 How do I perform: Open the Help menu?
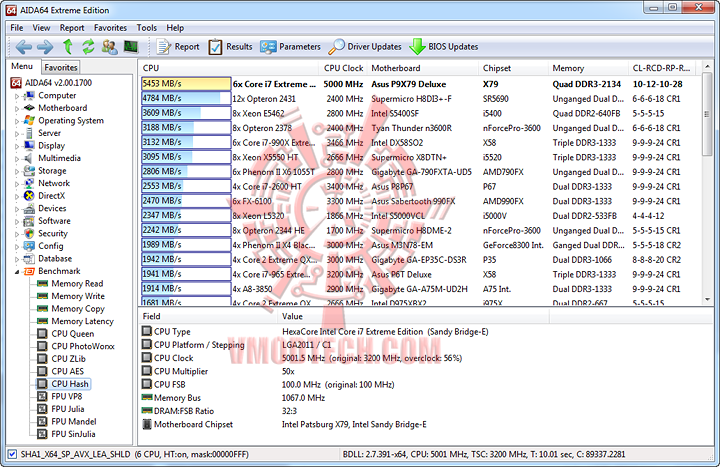tap(175, 28)
